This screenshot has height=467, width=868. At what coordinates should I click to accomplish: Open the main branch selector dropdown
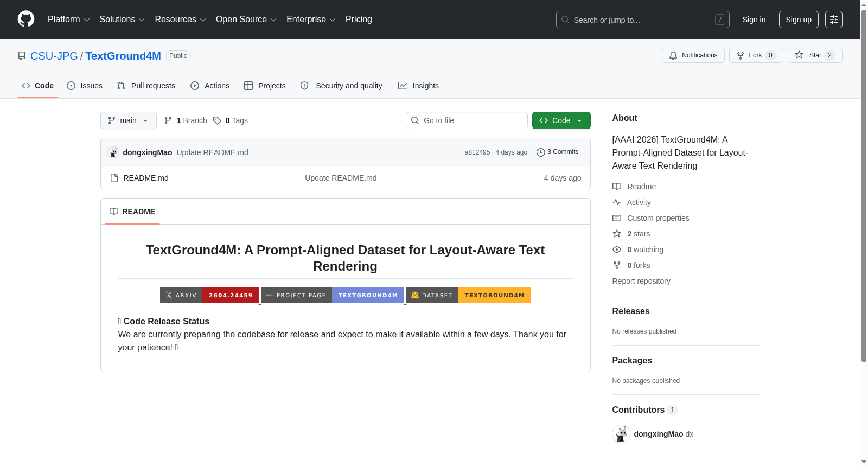[x=129, y=120]
